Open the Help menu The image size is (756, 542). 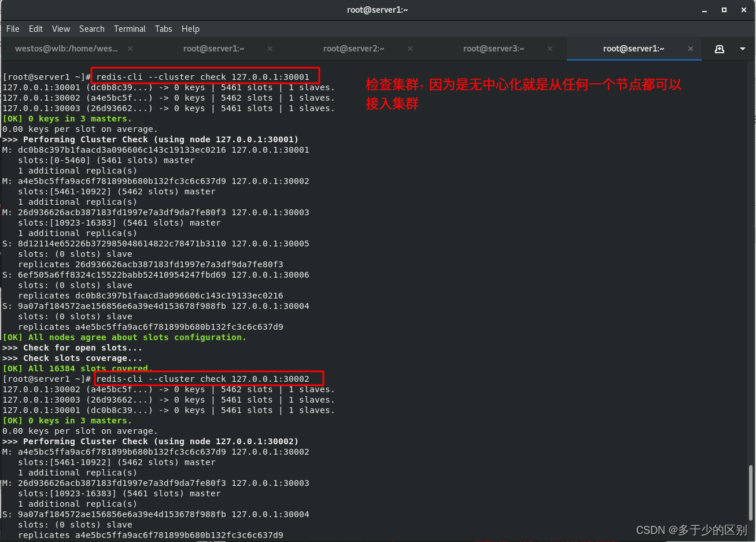(190, 29)
